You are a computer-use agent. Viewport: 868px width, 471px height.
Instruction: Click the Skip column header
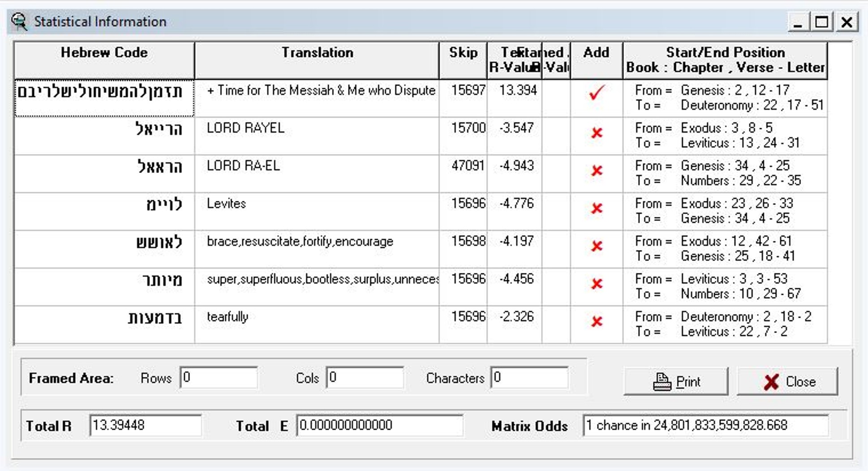click(x=463, y=60)
